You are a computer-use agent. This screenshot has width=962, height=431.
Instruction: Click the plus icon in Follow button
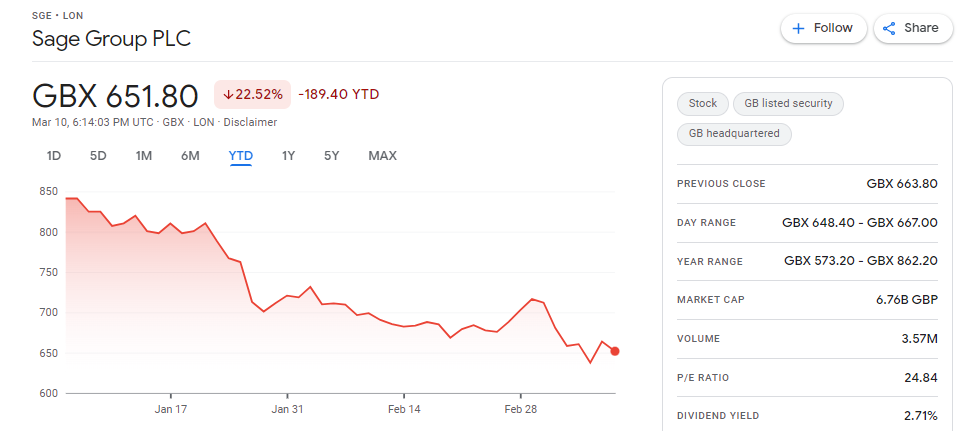point(798,28)
